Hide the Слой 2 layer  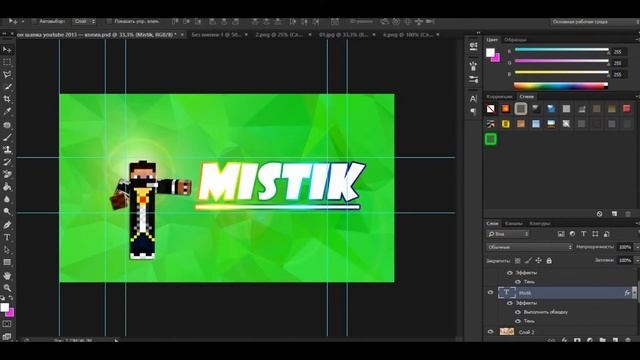pyautogui.click(x=491, y=332)
